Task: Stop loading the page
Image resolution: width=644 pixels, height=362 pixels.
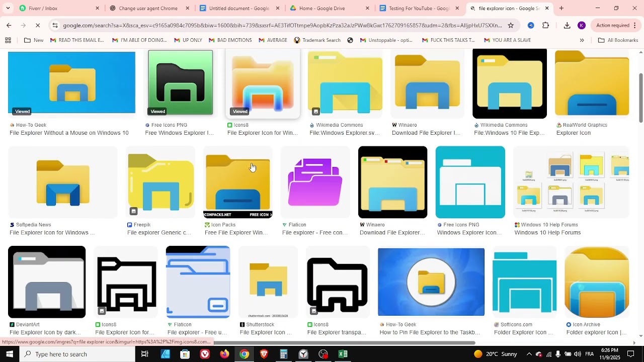Action: tap(38, 25)
